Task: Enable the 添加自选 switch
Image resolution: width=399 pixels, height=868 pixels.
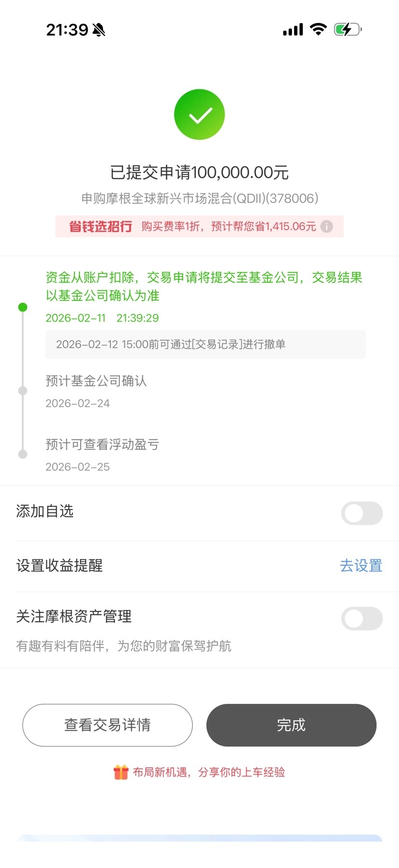Action: tap(362, 513)
